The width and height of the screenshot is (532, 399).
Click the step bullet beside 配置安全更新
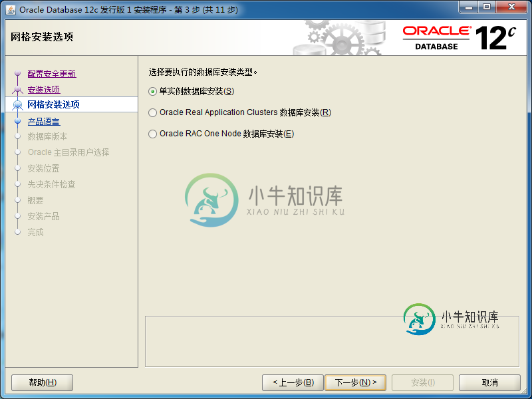[18, 73]
